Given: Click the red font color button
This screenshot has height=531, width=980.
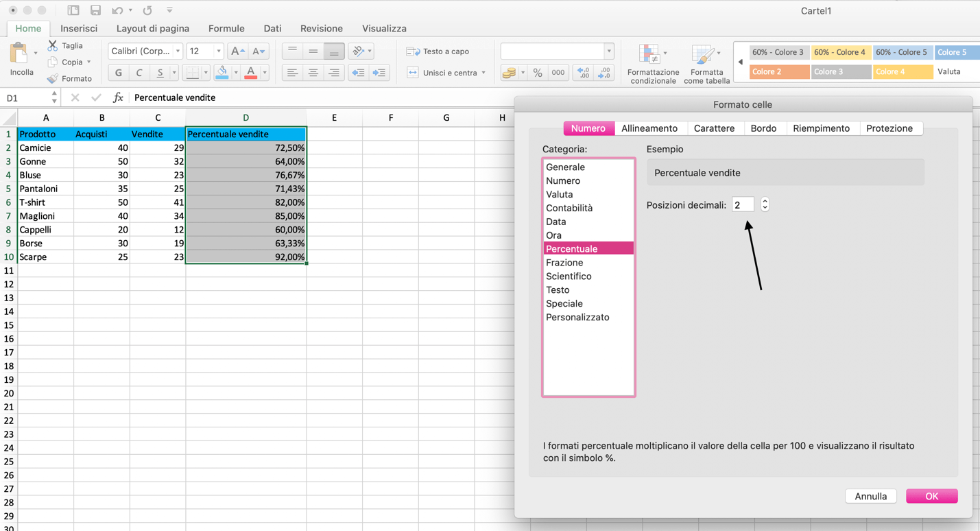Looking at the screenshot, I should click(x=251, y=73).
